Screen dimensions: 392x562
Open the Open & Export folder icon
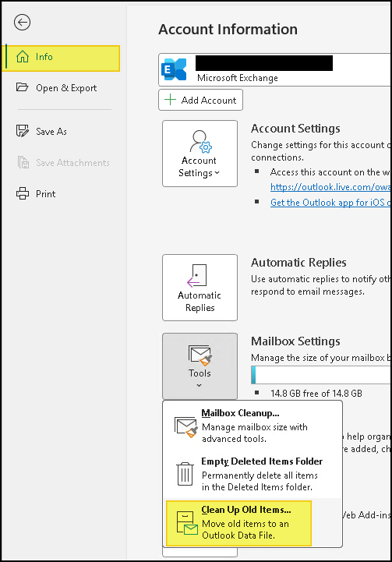23,87
